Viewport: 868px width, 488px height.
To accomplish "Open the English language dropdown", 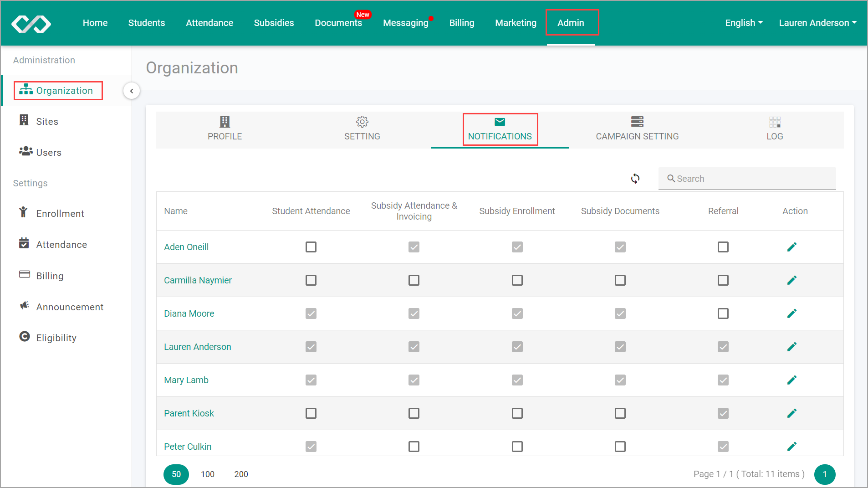I will (x=744, y=23).
